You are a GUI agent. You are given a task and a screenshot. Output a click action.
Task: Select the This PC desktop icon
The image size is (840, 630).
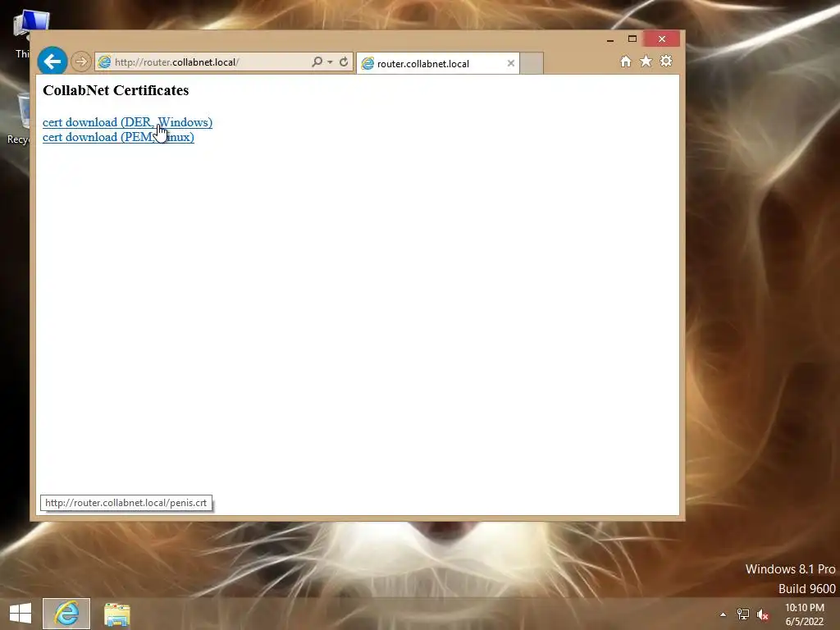[23, 34]
